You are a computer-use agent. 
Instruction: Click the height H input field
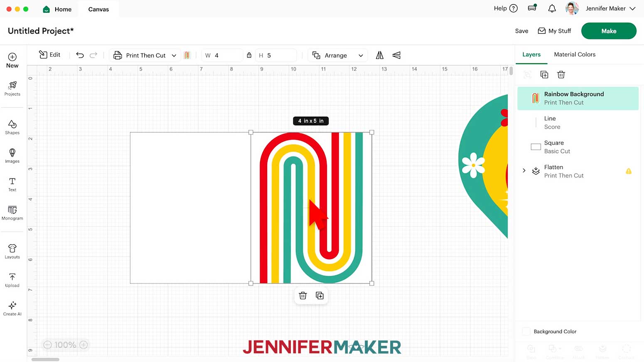click(276, 55)
